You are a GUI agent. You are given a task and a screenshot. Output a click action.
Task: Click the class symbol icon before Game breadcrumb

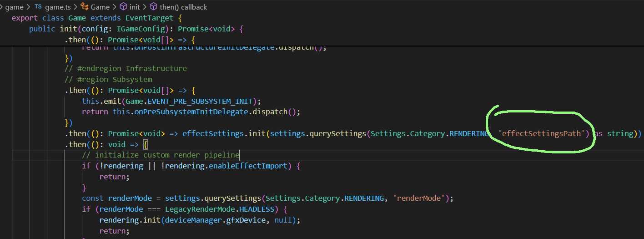[84, 7]
